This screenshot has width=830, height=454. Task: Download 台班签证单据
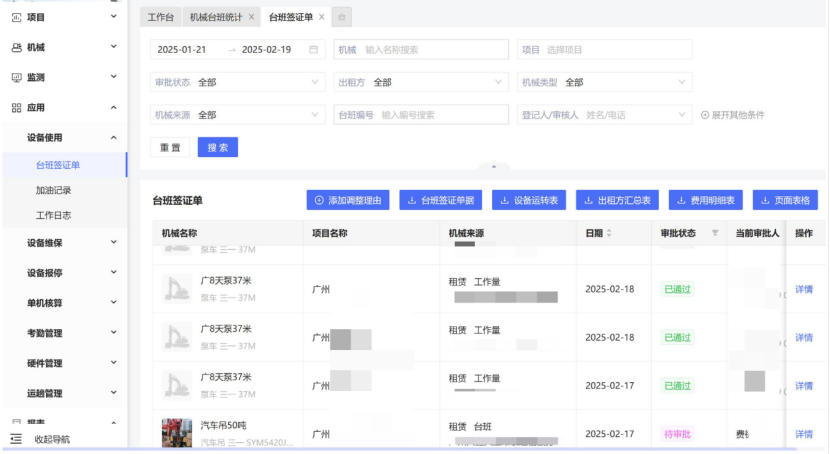click(x=440, y=201)
